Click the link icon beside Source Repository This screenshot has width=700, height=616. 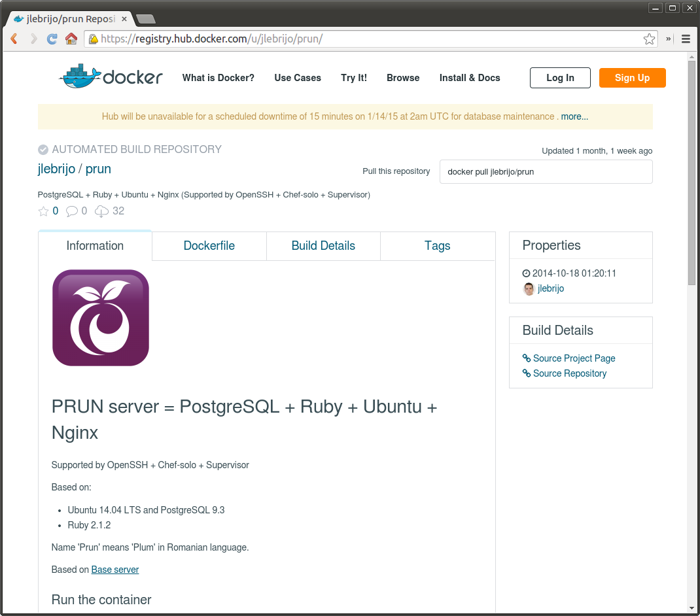pos(527,373)
